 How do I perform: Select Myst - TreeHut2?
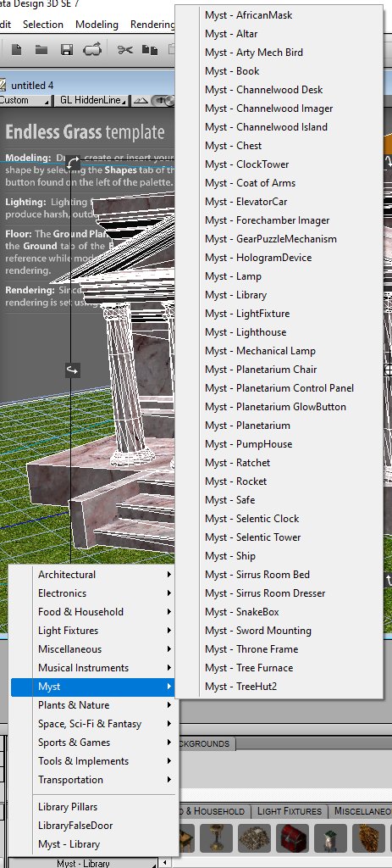[279, 687]
